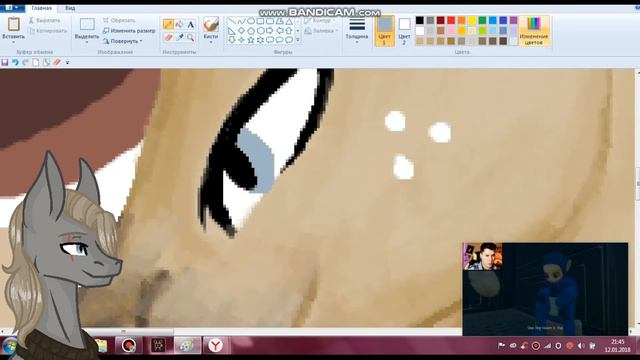This screenshot has height=360, width=640.
Task: Expand the Вставить paste dropdown arrow
Action: point(13,42)
